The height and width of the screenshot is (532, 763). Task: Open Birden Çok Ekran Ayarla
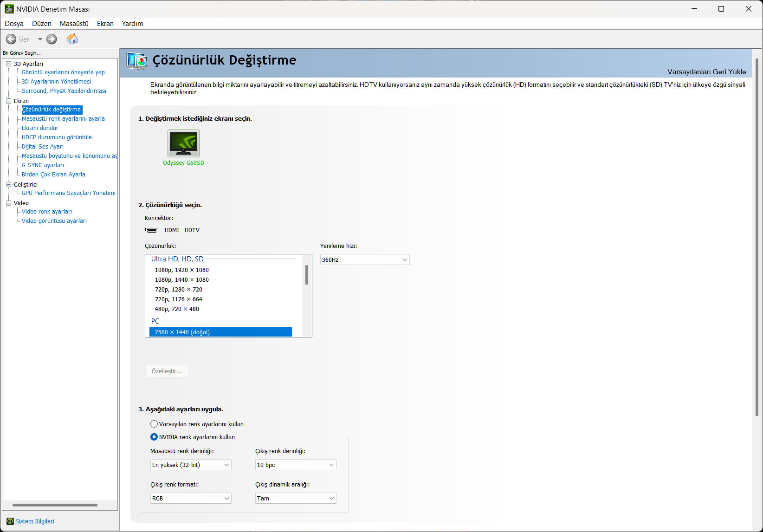53,175
